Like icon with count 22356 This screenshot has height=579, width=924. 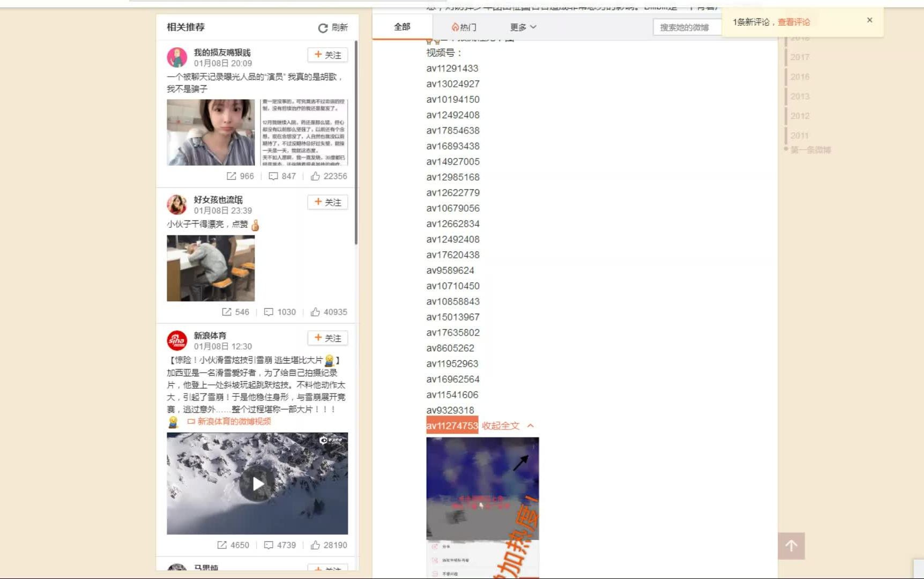[x=315, y=176]
